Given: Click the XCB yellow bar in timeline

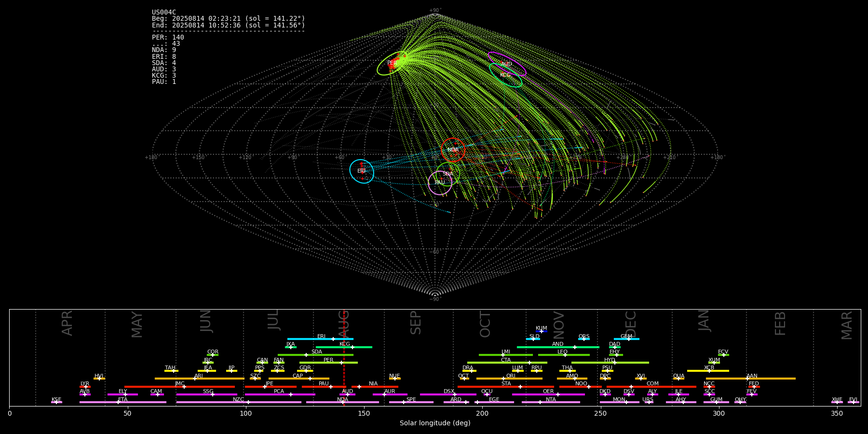Looking at the screenshot, I should (x=708, y=370).
